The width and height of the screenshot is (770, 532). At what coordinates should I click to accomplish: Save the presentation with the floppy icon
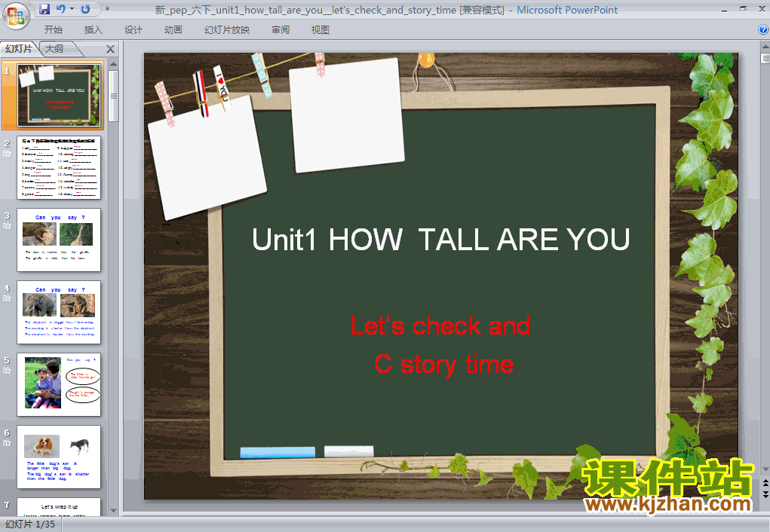(x=44, y=9)
